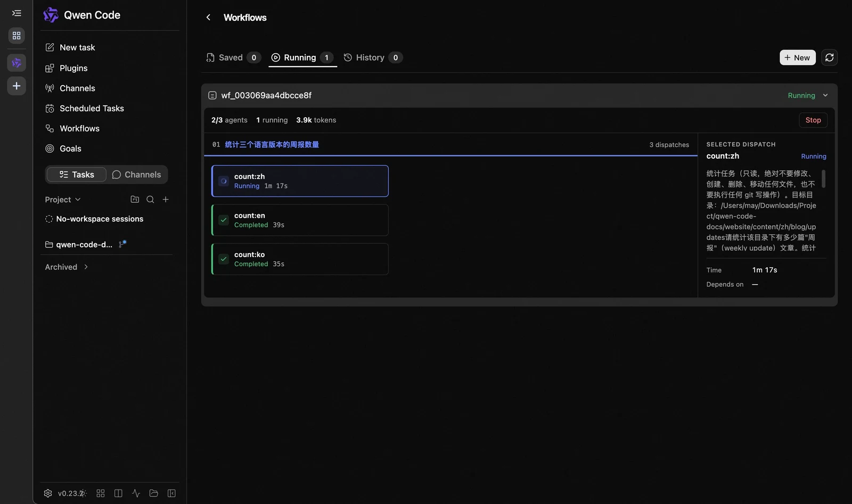Image resolution: width=852 pixels, height=504 pixels.
Task: Click the step 01 title in Chinese
Action: point(272,145)
